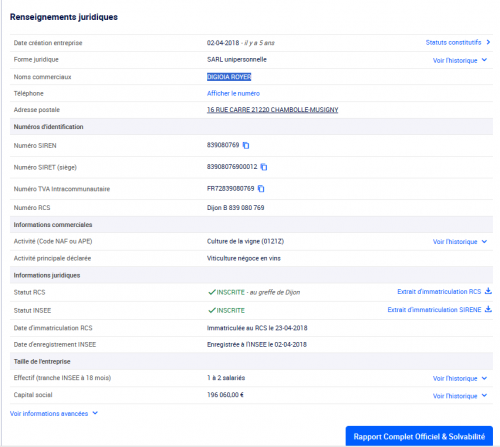Click the chevron in the Forme juridique row

click(484, 60)
